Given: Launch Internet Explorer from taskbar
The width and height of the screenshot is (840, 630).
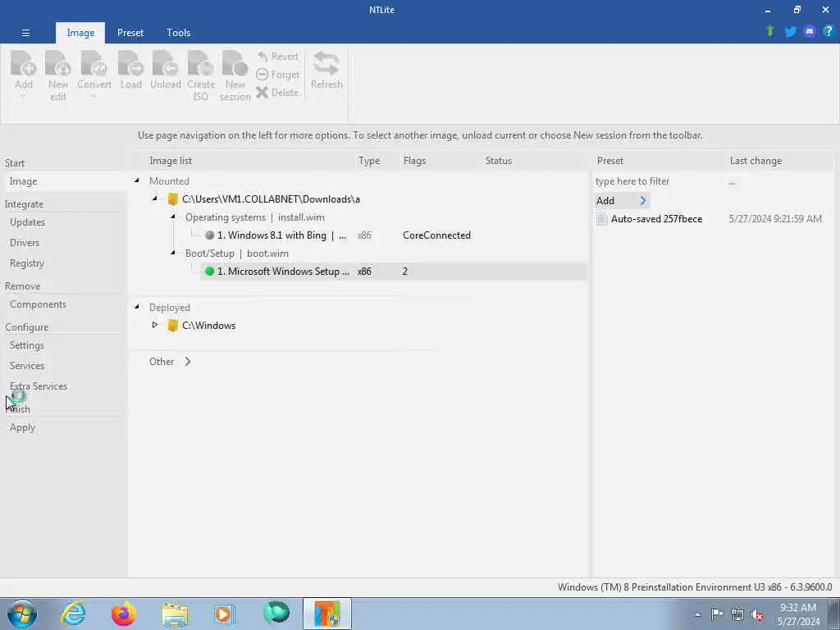Looking at the screenshot, I should tap(73, 614).
